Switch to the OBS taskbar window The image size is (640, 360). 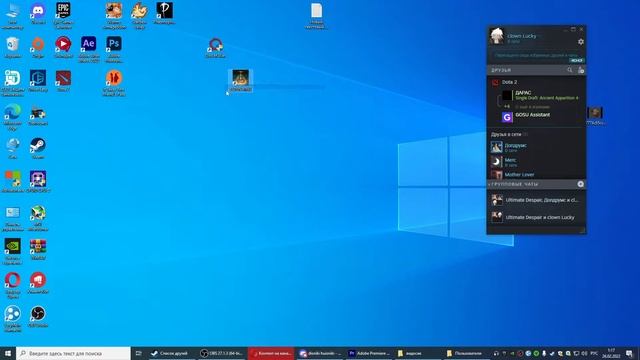(x=221, y=353)
